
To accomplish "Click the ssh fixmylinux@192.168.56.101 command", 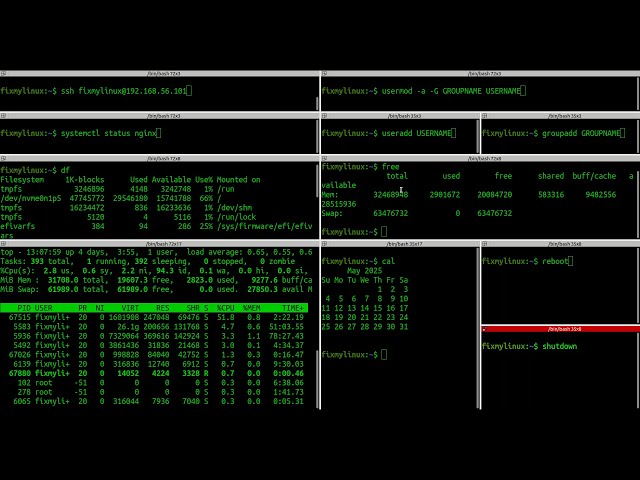I will click(x=124, y=91).
